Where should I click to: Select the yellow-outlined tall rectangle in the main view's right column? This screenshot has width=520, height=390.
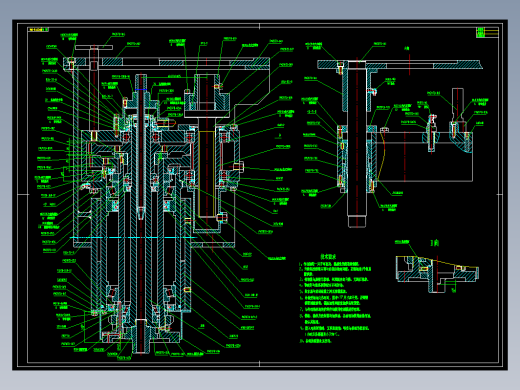207,174
